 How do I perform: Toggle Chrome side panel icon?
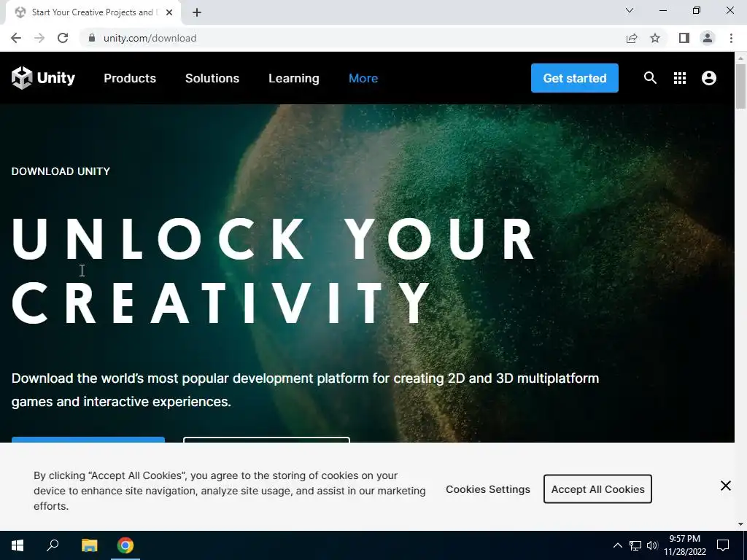(x=684, y=38)
